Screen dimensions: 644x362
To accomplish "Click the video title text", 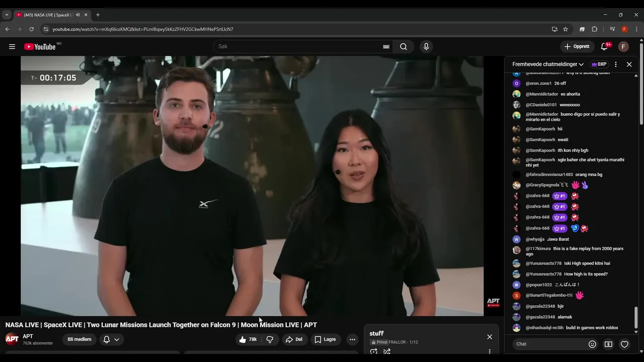I will point(161,325).
